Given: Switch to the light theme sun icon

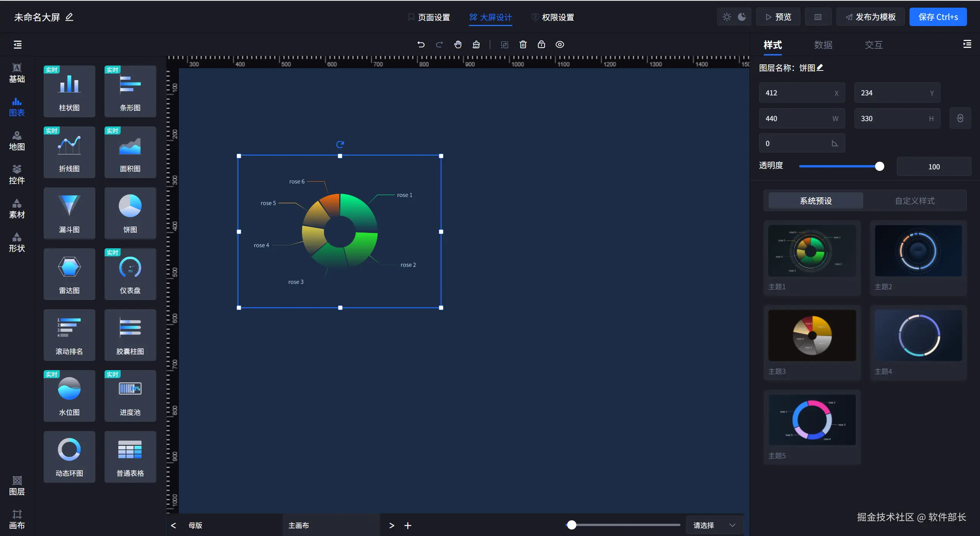Looking at the screenshot, I should 726,17.
